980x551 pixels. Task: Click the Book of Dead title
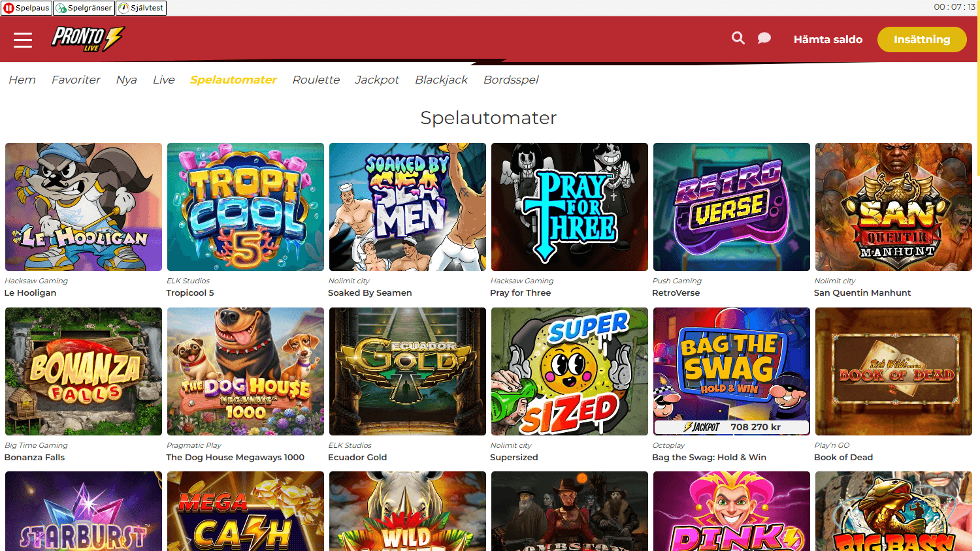point(843,457)
